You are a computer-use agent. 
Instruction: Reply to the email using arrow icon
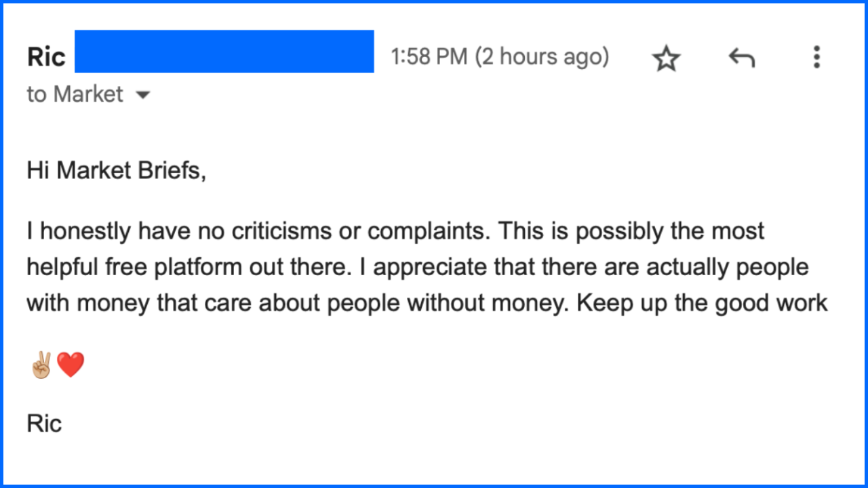(x=741, y=58)
